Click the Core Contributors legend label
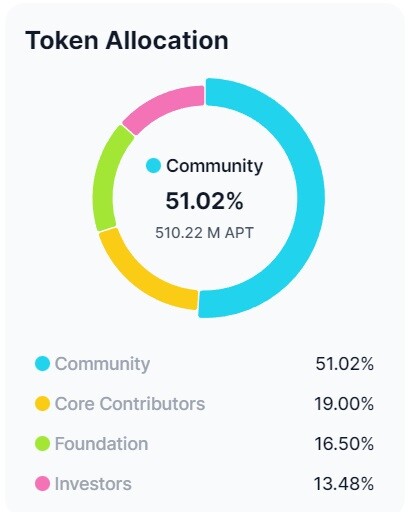The height and width of the screenshot is (512, 418). [x=130, y=404]
